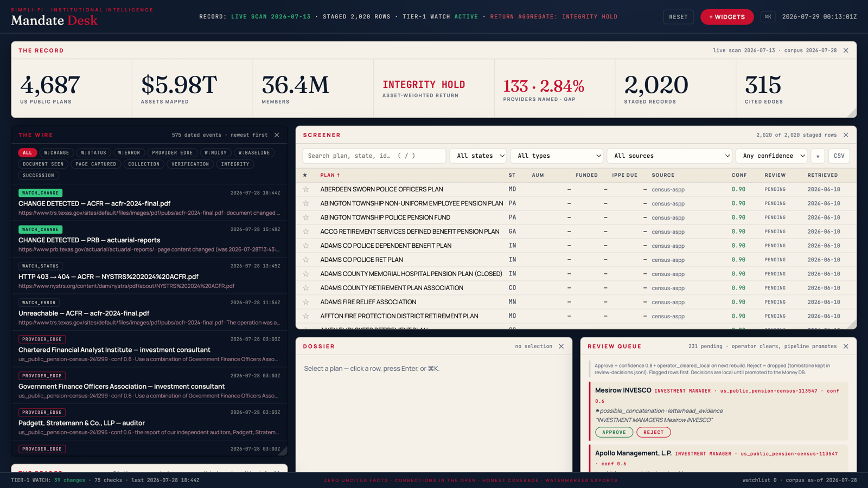Sort Screener by PLAN column
868x488 pixels.
[330, 175]
